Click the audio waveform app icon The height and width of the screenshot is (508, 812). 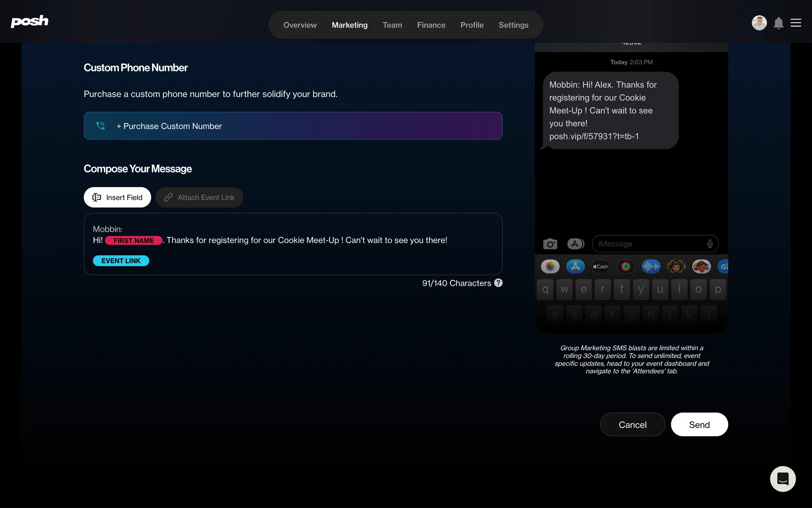point(651,266)
